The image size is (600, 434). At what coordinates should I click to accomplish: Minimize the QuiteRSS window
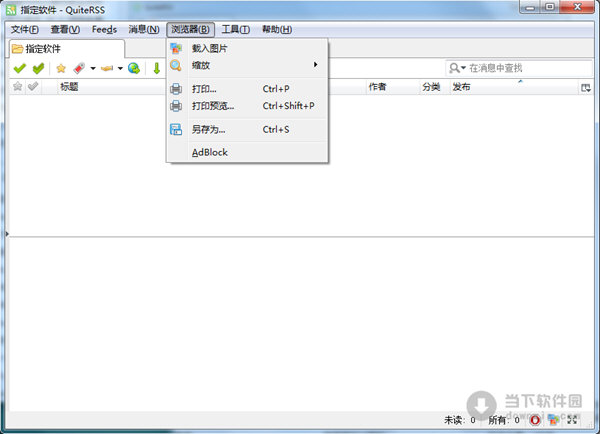point(530,7)
